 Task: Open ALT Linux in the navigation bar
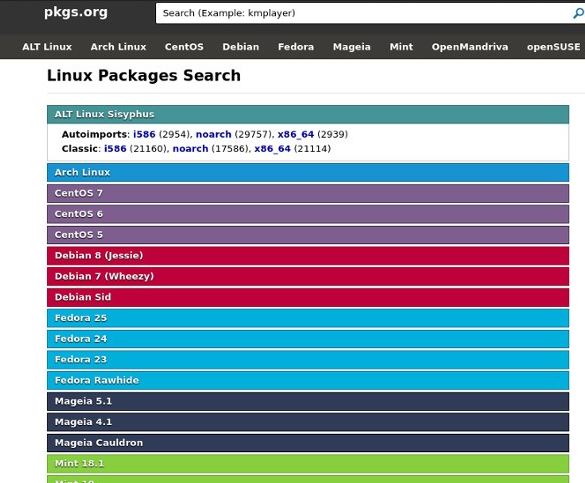[x=47, y=47]
